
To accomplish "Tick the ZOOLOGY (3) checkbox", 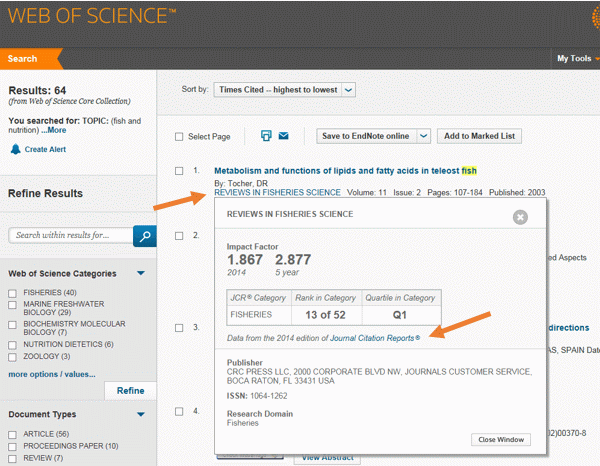I will 12,357.
